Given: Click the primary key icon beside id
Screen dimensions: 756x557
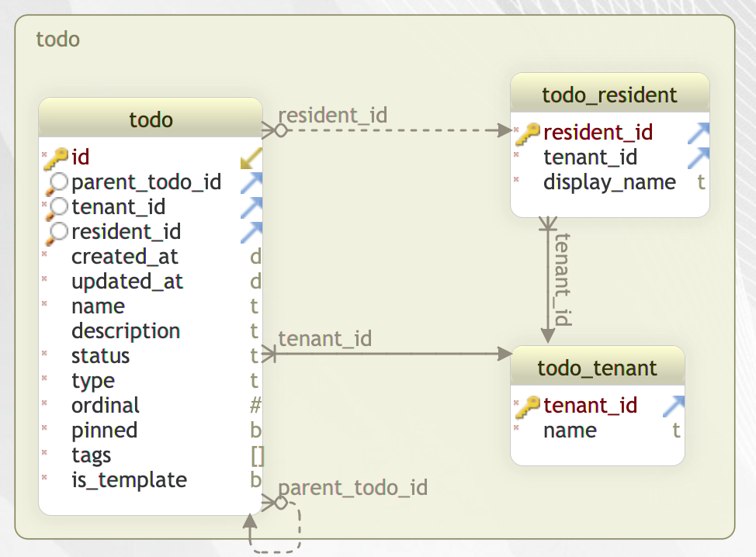Looking at the screenshot, I should [56, 158].
